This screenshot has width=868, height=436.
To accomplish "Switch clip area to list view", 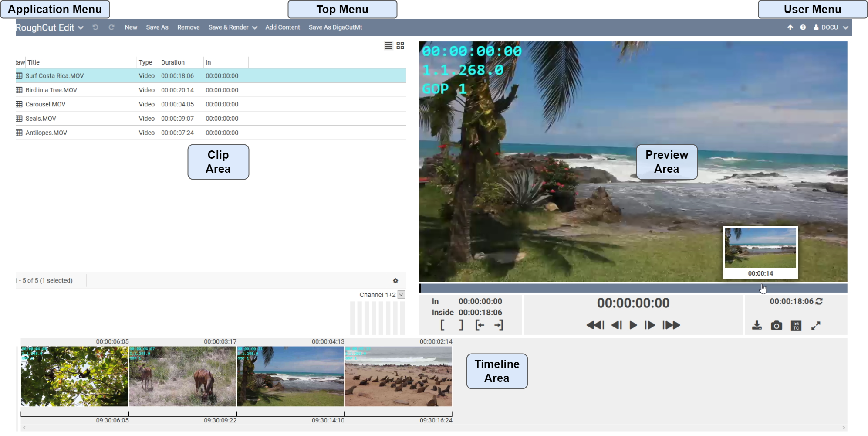I will 388,46.
